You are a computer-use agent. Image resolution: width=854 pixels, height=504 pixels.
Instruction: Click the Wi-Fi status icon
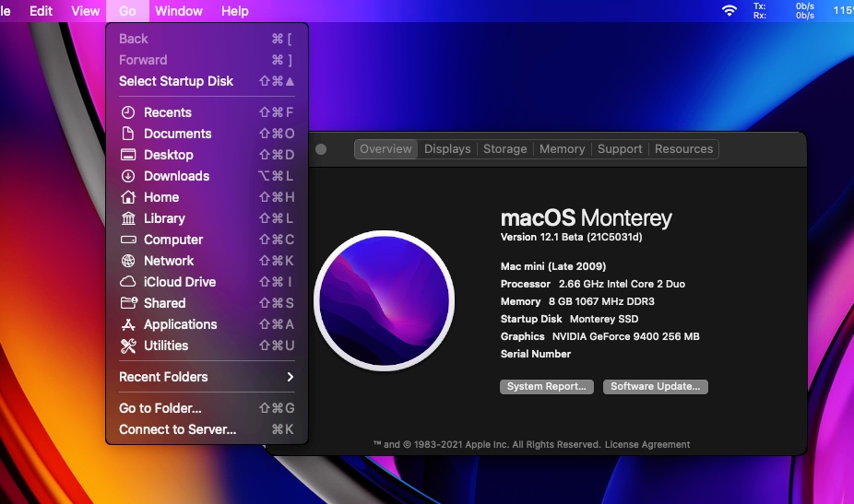pyautogui.click(x=729, y=10)
